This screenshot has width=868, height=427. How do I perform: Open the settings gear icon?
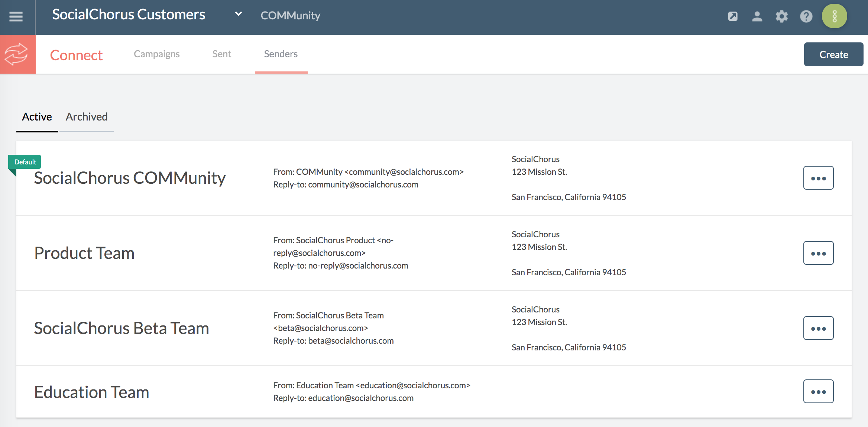(781, 16)
